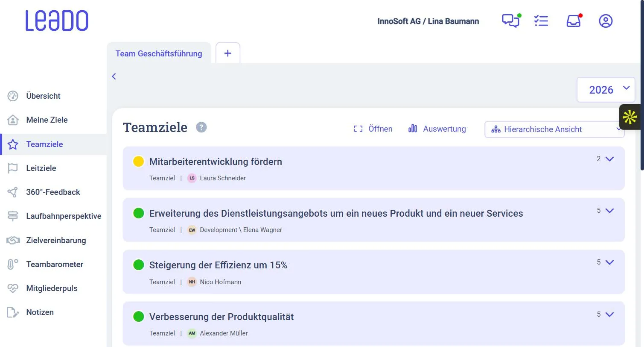The image size is (644, 347).
Task: Open goal Steigerung der Effizienz um 15%
Action: [219, 265]
